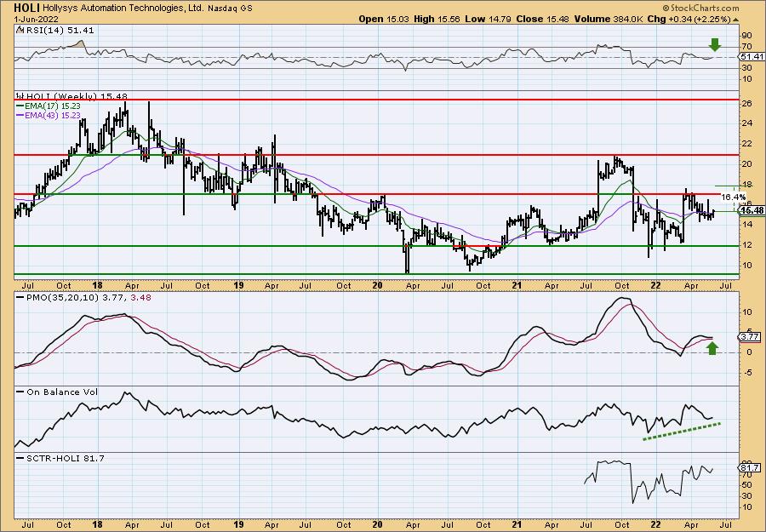Viewport: 766px width, 532px height.
Task: Select the RSI(14) 51.41 indicator label
Action: pyautogui.click(x=59, y=30)
